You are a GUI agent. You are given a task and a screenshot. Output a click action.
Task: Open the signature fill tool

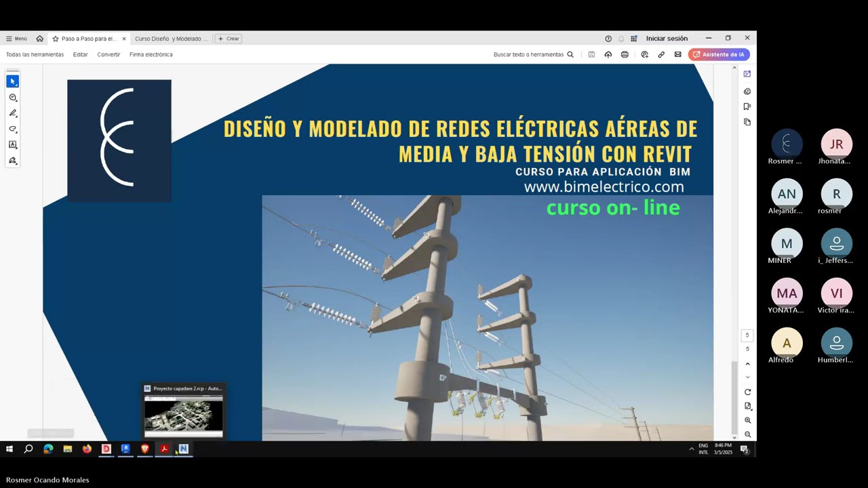click(12, 161)
